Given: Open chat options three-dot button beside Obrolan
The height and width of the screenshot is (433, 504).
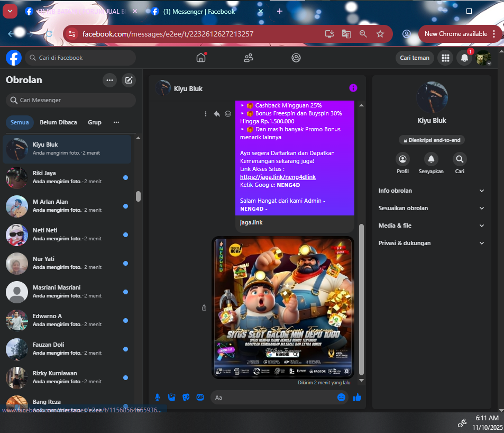Looking at the screenshot, I should point(109,80).
